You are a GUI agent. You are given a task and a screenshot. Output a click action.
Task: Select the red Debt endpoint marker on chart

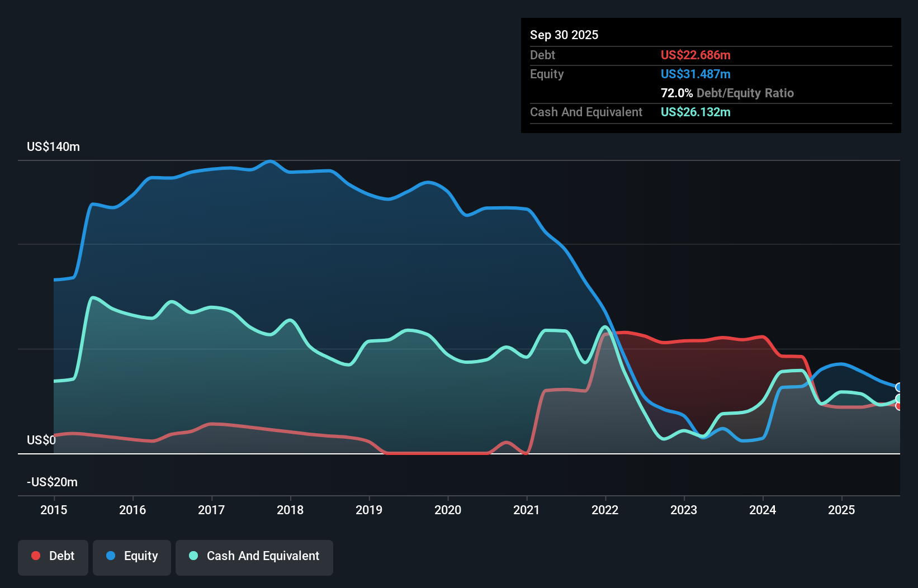(898, 407)
